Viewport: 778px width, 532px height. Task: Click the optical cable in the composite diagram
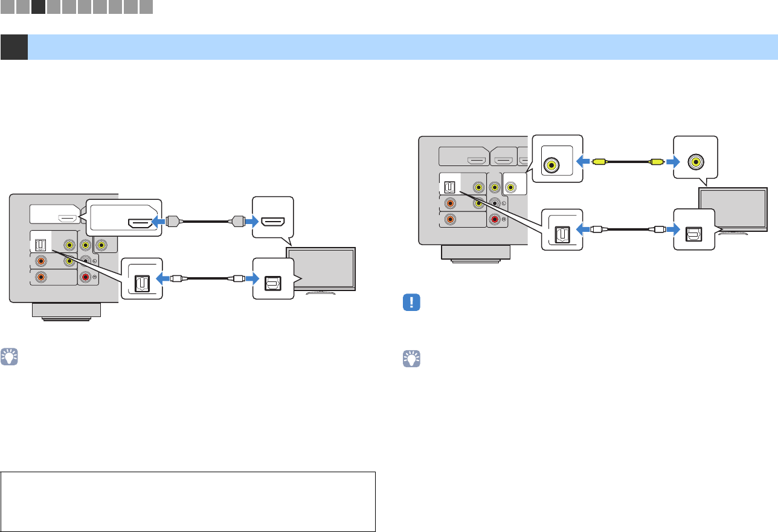pos(628,229)
